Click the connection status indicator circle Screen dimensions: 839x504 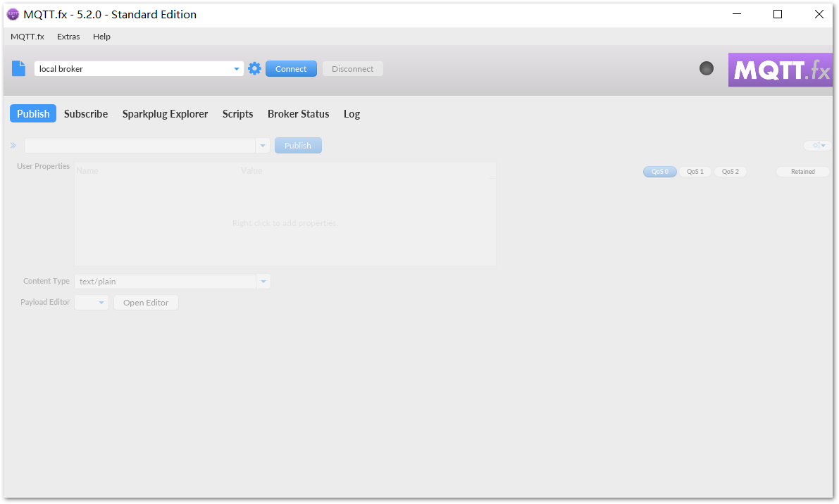(x=707, y=68)
